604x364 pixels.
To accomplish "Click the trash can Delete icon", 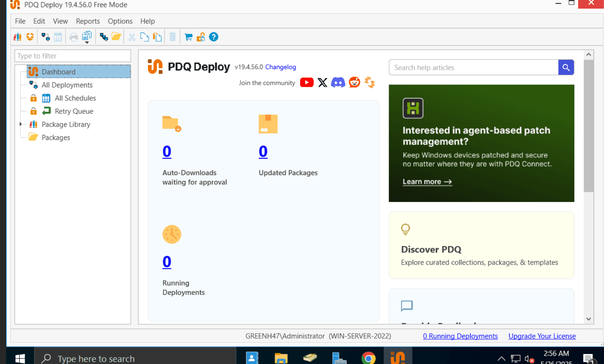I will [173, 37].
